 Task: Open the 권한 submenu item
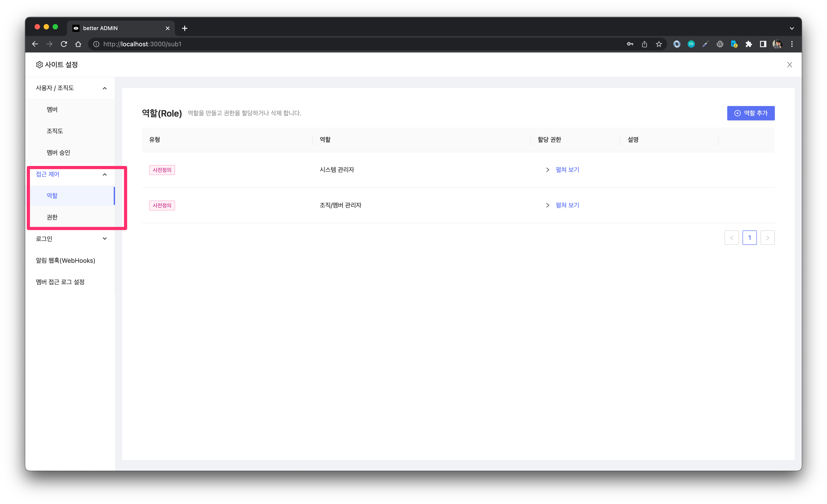tap(52, 217)
